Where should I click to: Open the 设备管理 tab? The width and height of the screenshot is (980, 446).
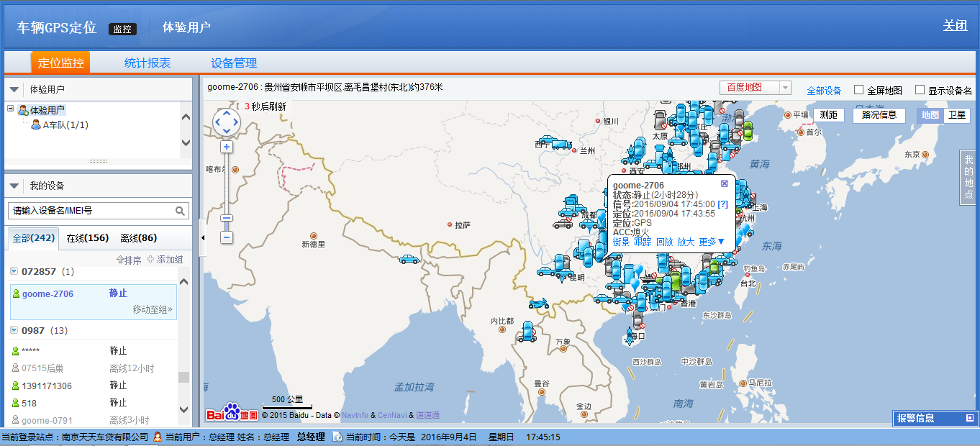point(234,63)
